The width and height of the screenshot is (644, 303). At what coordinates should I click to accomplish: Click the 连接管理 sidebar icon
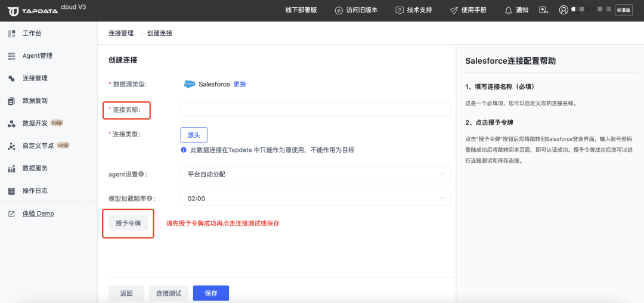tap(11, 78)
